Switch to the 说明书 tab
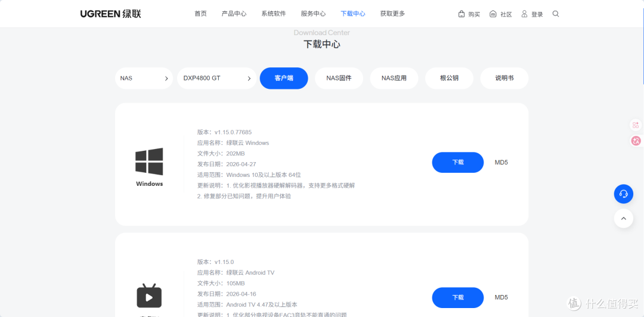The height and width of the screenshot is (317, 644). click(x=504, y=78)
